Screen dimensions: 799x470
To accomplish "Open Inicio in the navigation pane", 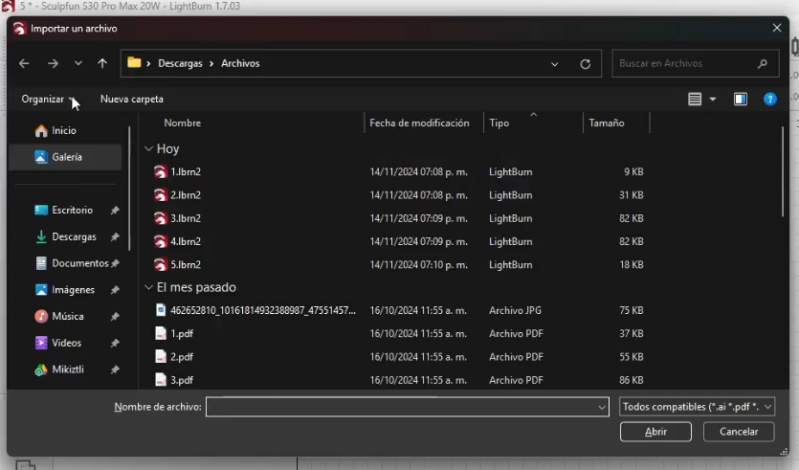I will pyautogui.click(x=65, y=130).
